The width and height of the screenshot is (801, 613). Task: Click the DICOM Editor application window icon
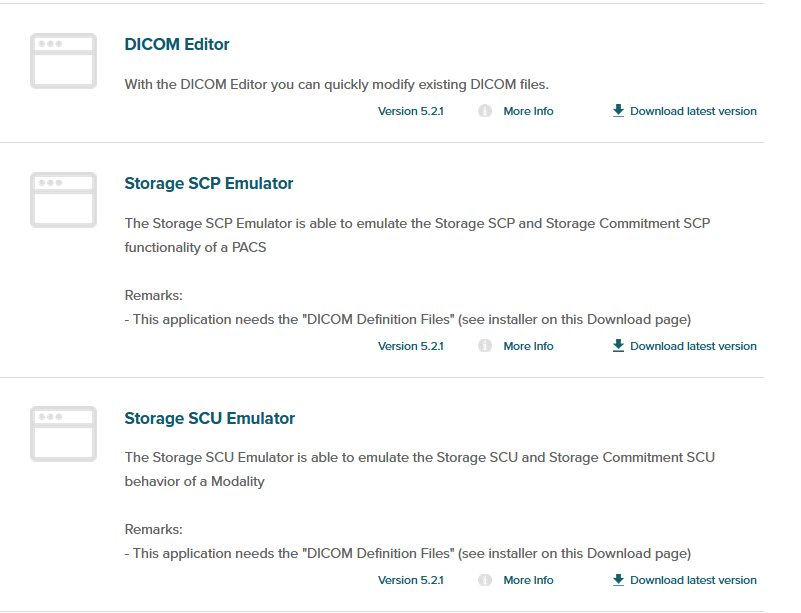click(x=64, y=61)
